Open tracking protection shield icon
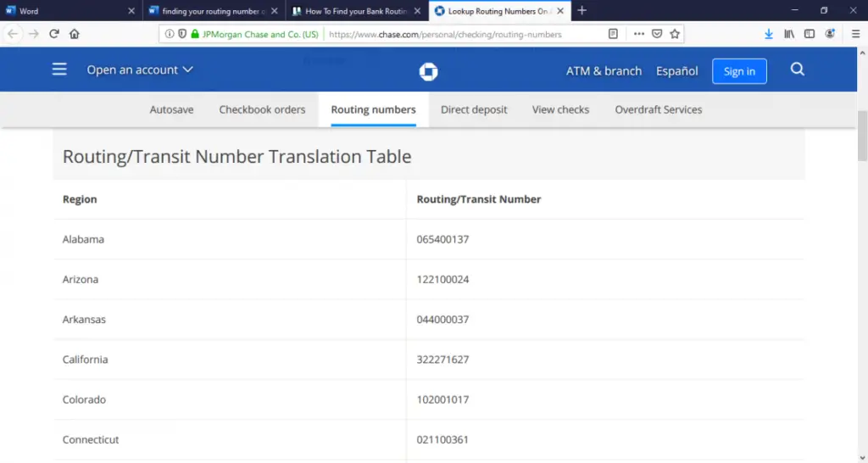The image size is (868, 463). point(182,34)
